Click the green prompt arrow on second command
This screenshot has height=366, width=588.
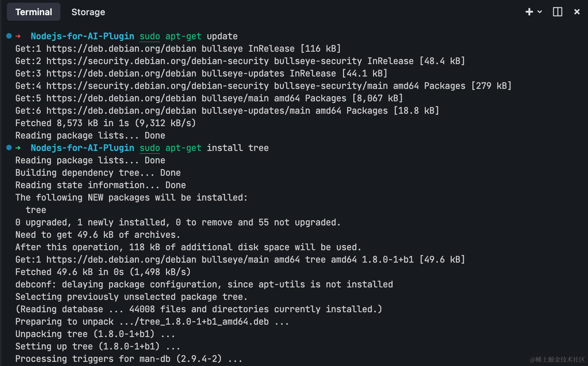[18, 148]
